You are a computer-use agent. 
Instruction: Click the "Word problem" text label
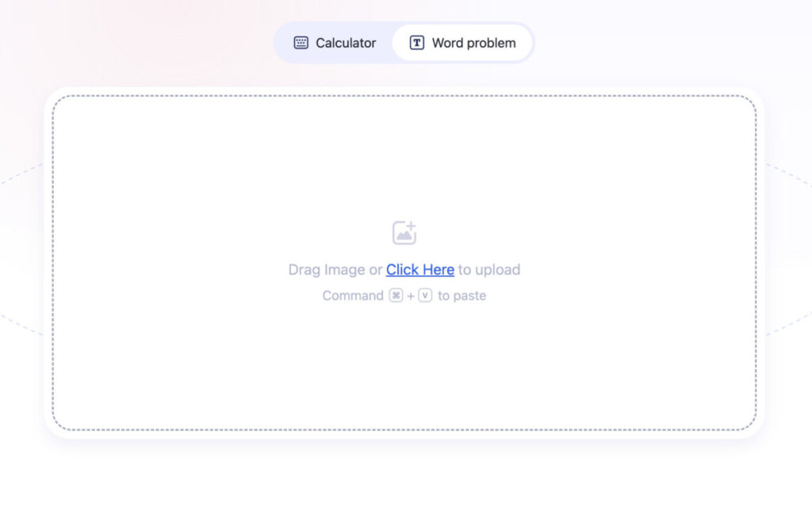pos(474,43)
